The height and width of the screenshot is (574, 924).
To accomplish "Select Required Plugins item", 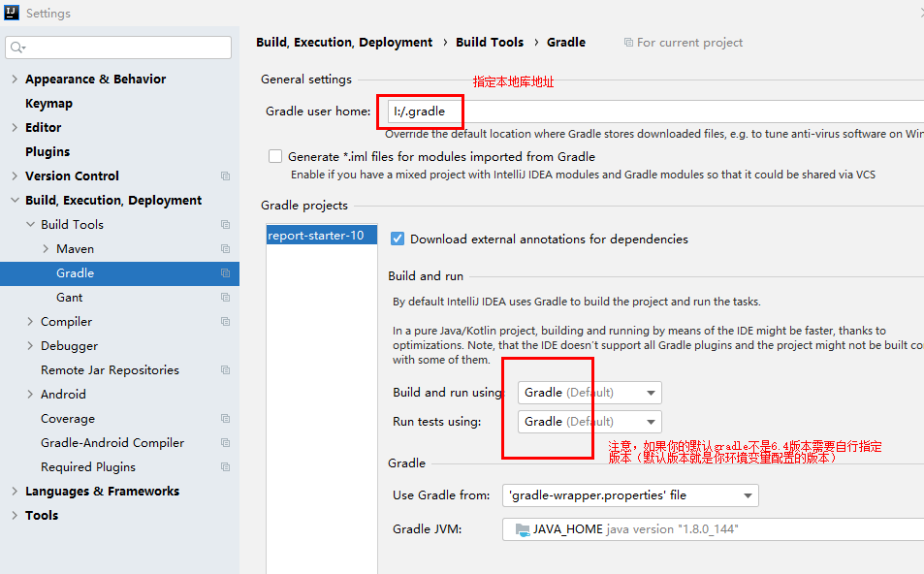I will point(88,466).
